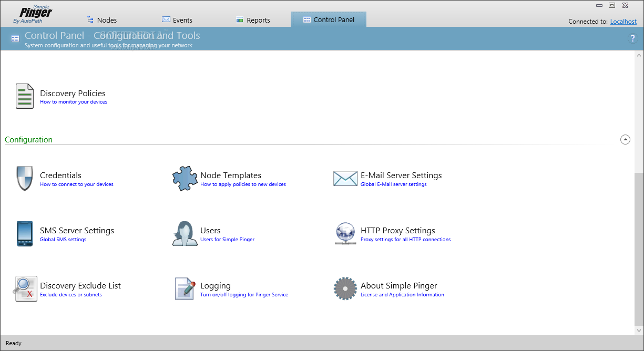This screenshot has width=644, height=351.
Task: Click the Simple Pinger logo
Action: coord(33,14)
